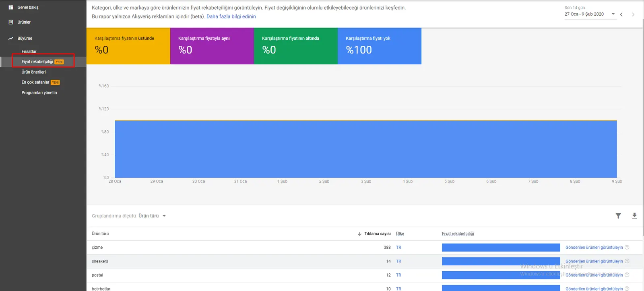
Task: Click help icon in the sneakers row
Action: [627, 261]
